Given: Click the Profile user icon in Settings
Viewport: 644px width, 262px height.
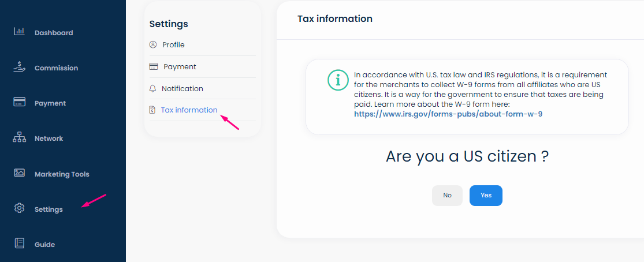Looking at the screenshot, I should [x=153, y=44].
